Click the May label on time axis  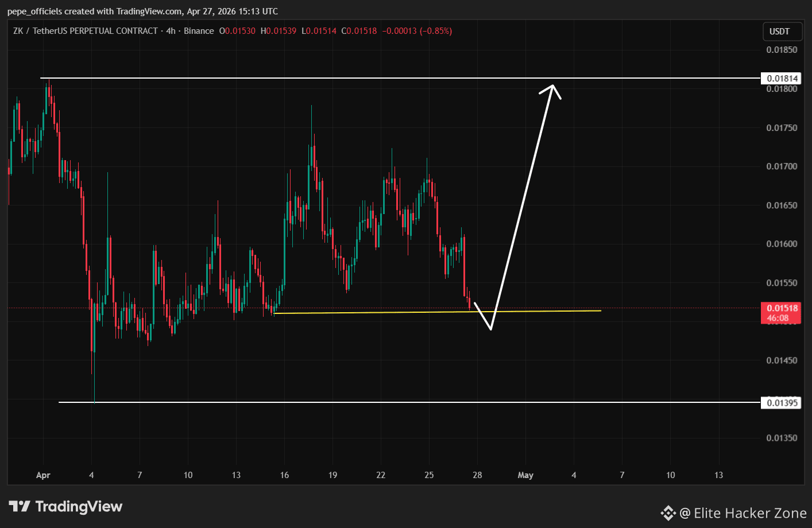point(525,475)
